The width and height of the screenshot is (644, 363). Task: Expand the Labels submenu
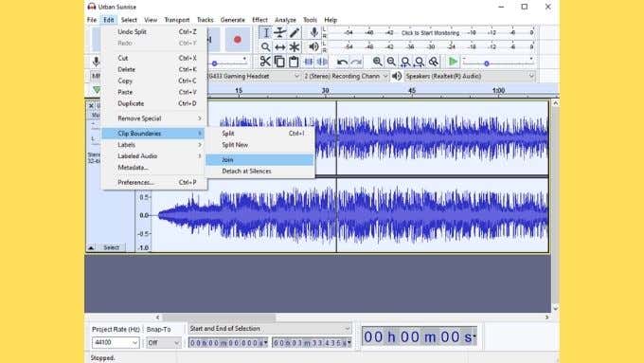pos(154,145)
